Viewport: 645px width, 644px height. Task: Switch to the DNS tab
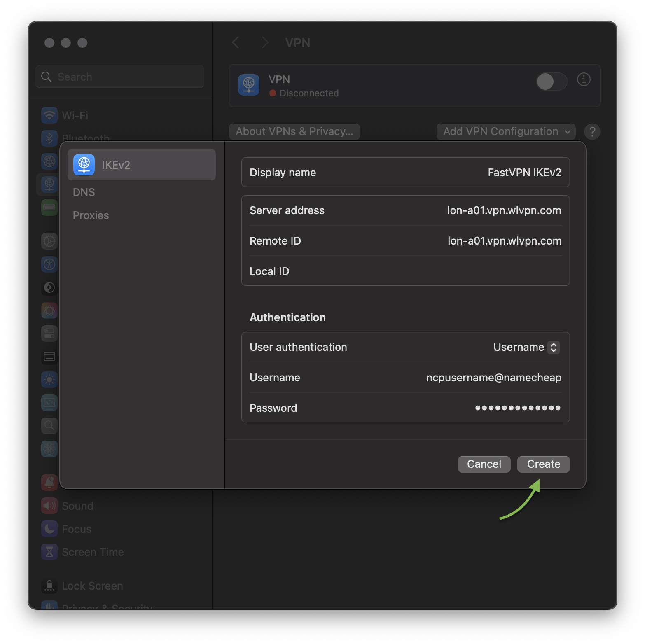tap(84, 192)
